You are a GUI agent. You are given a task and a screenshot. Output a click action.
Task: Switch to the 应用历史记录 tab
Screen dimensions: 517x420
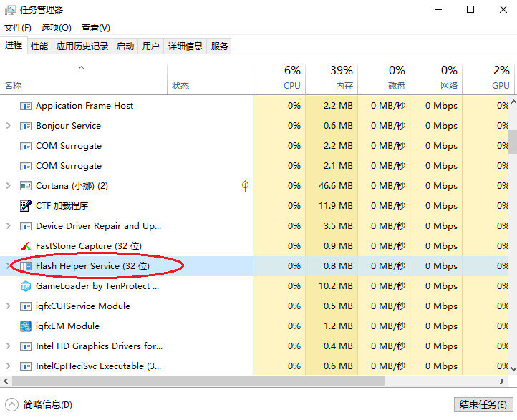(x=82, y=46)
